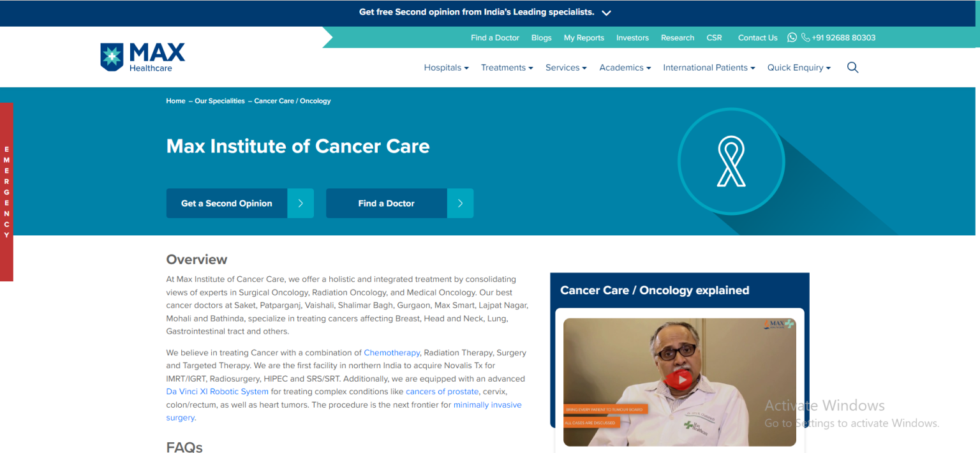980x453 pixels.
Task: Click the arrow on Find a Doctor button
Action: [460, 203]
